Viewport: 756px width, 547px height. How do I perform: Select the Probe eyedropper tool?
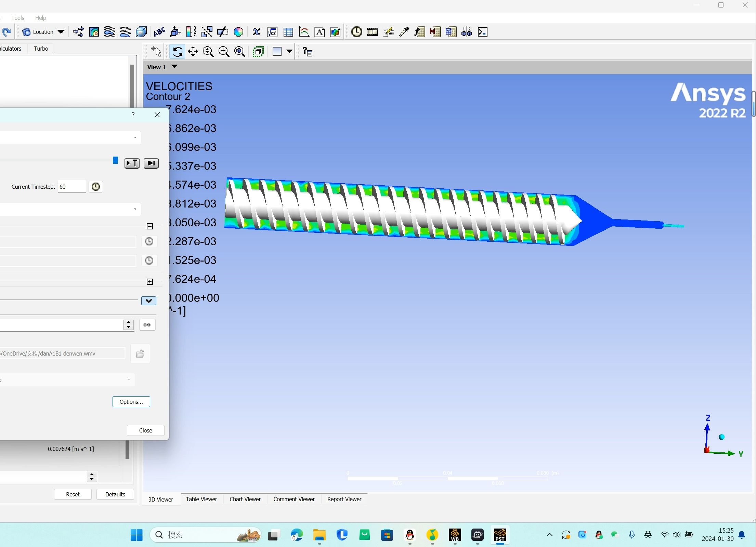pyautogui.click(x=404, y=32)
